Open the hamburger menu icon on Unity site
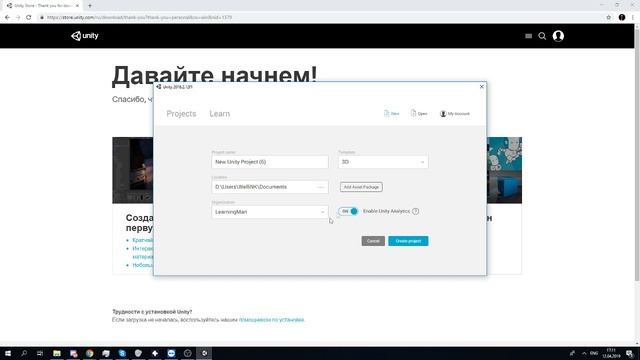The height and width of the screenshot is (360, 640). pos(529,36)
